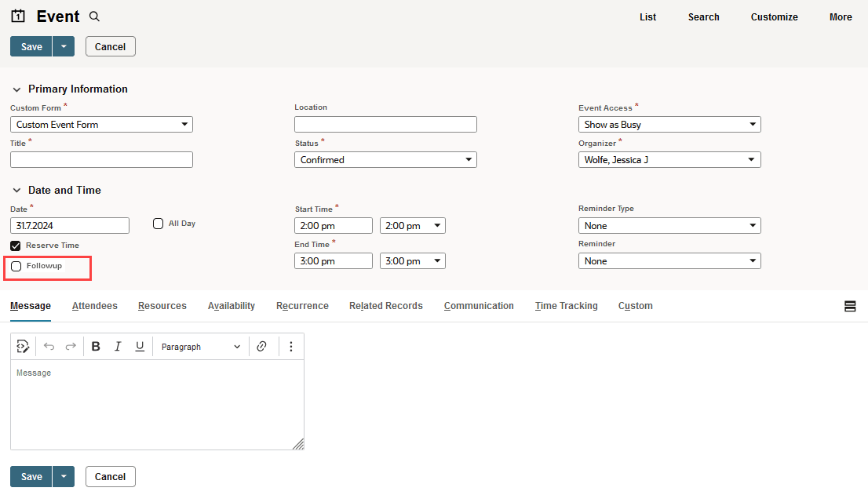Open the End Time 3:00 pm dropdown
This screenshot has width=868, height=495.
click(x=412, y=261)
